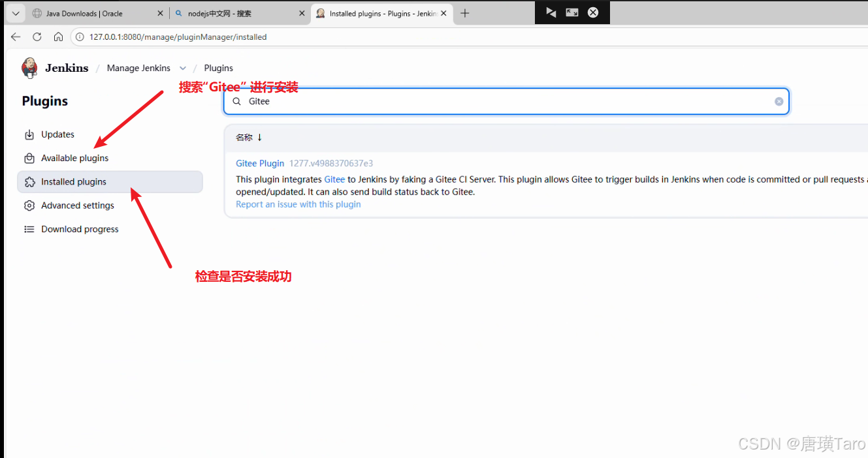Open Advanced settings
This screenshot has height=458, width=868.
(x=110, y=206)
